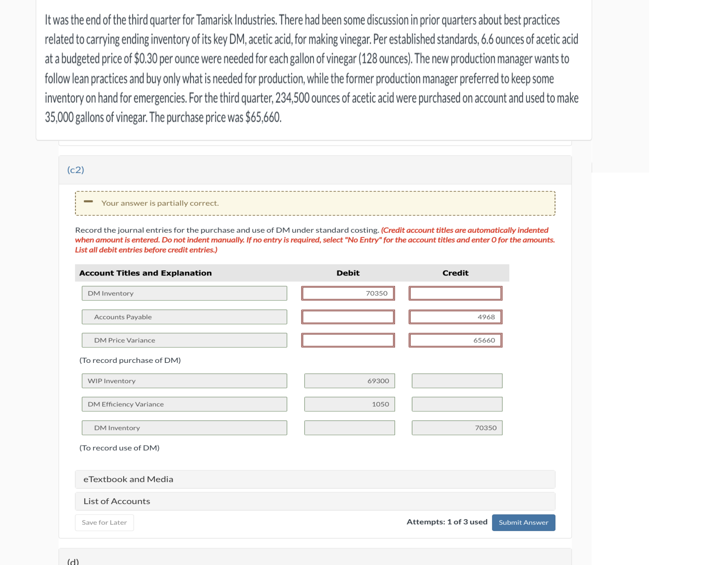
Task: Select the credit field containing 65660
Action: pyautogui.click(x=455, y=340)
